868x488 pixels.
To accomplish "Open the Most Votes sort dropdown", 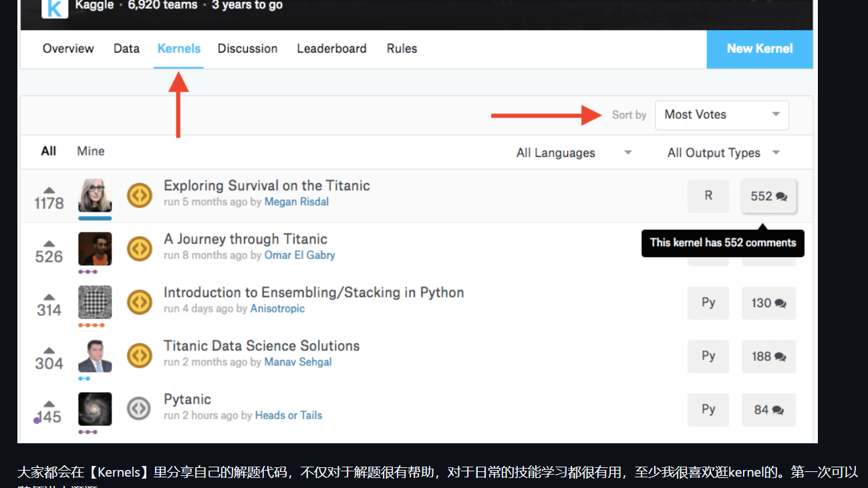I will [722, 115].
